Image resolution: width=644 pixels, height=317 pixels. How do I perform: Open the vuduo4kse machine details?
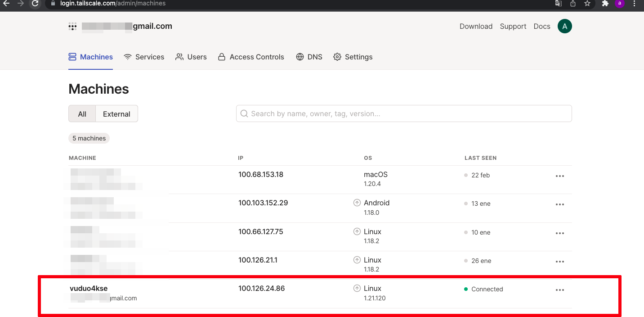tap(89, 289)
